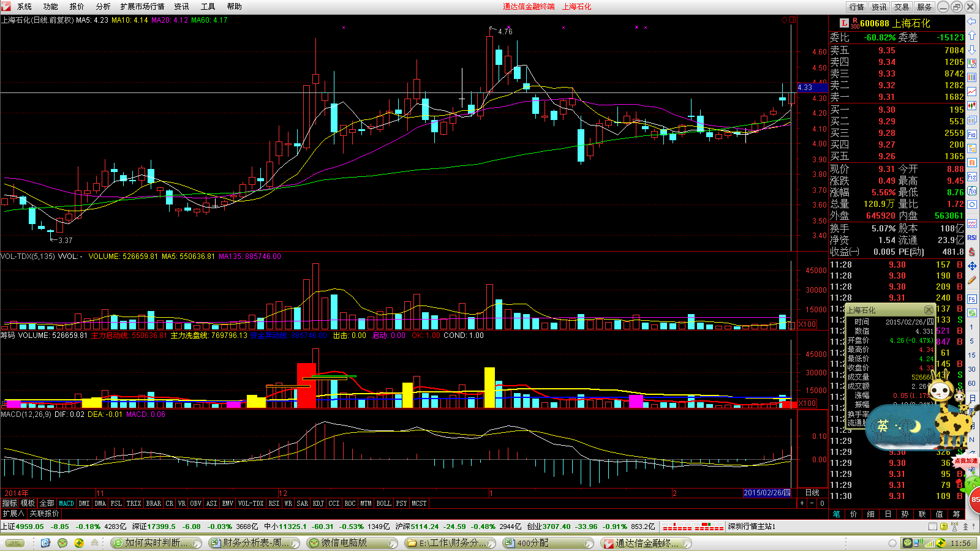Click the 交易 button at top right
The width and height of the screenshot is (980, 551).
pos(902,7)
